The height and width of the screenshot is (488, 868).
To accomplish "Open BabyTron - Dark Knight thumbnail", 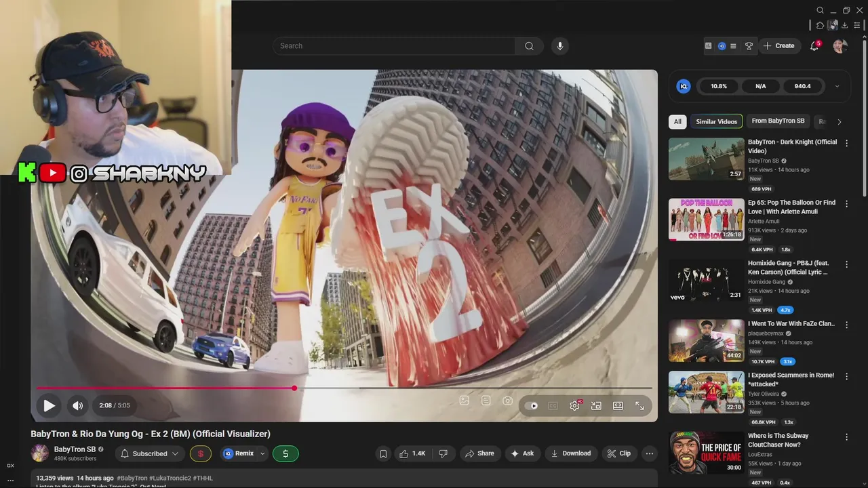I will click(706, 159).
